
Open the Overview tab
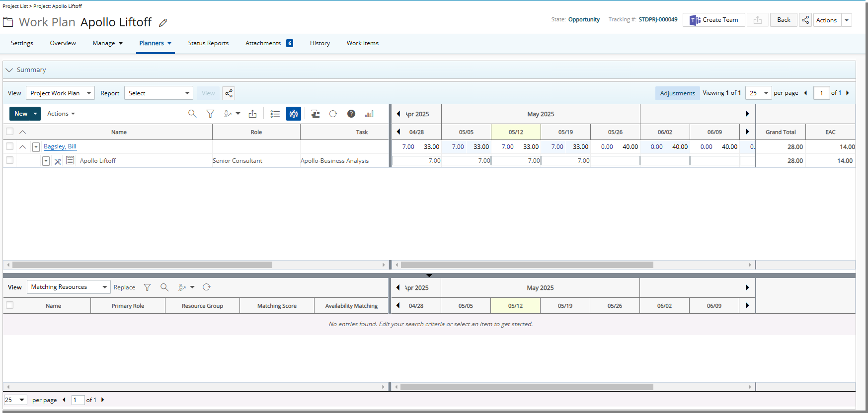tap(63, 43)
